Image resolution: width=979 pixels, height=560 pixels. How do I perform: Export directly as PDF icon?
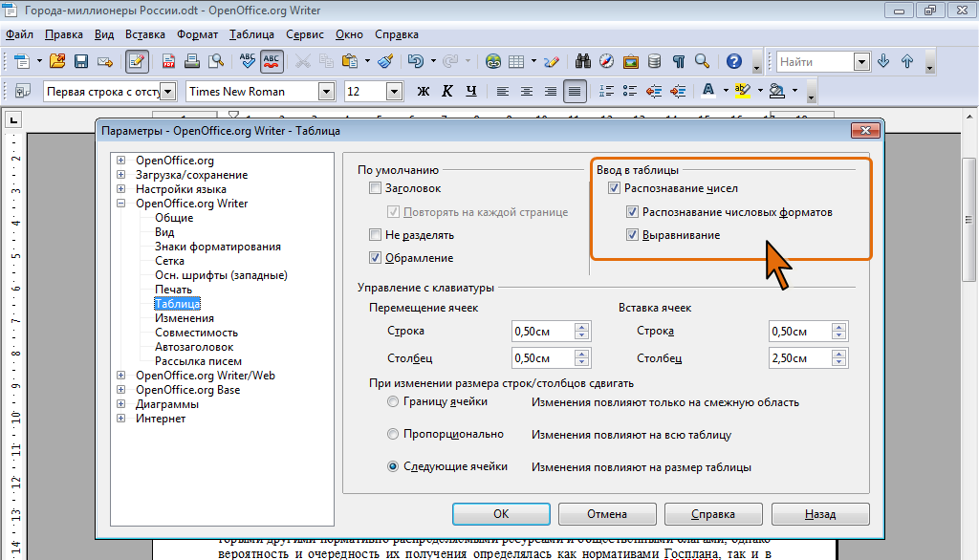click(168, 61)
